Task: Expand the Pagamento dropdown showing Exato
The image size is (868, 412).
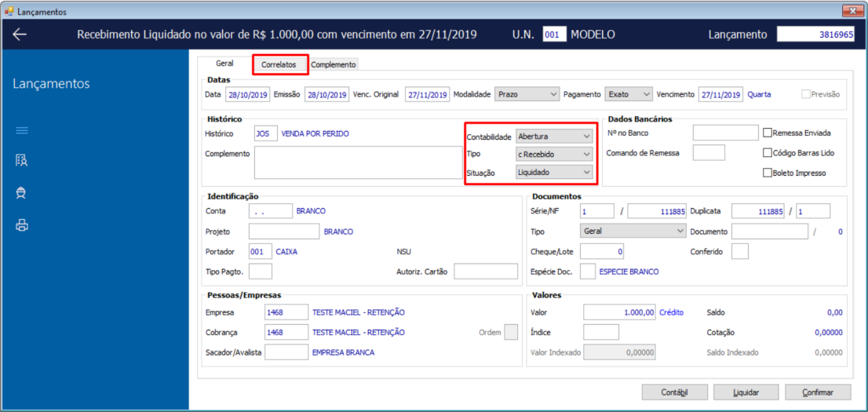Action: point(629,95)
